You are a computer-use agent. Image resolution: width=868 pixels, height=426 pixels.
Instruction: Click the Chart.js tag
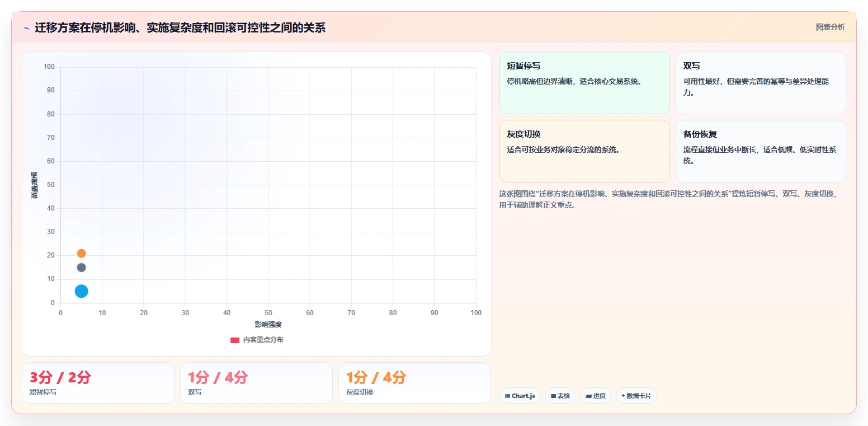point(520,396)
